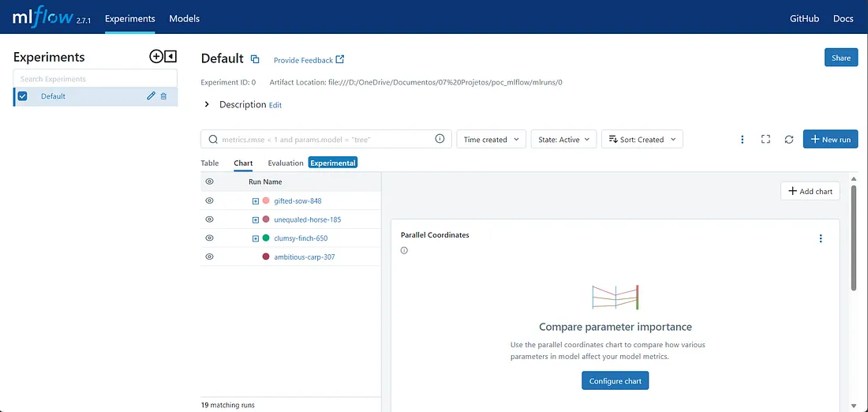Focus the runs search query field
The height and width of the screenshot is (412, 868).
coord(327,140)
